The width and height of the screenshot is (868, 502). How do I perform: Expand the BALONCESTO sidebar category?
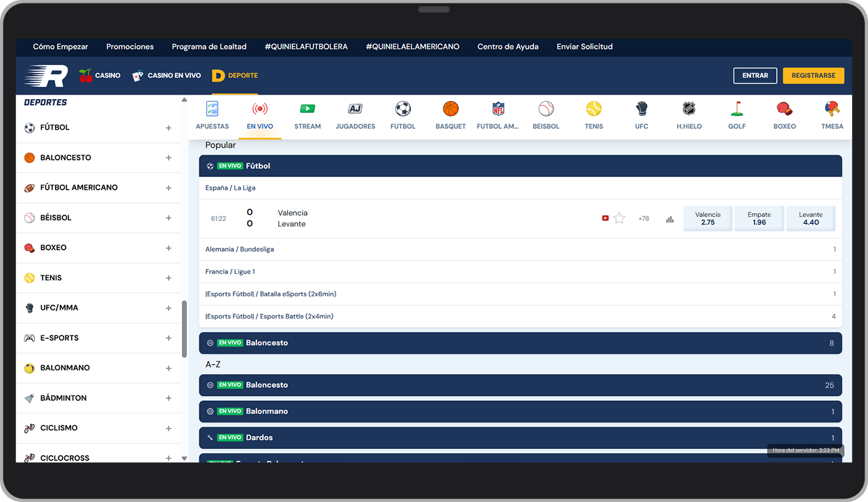coord(169,157)
